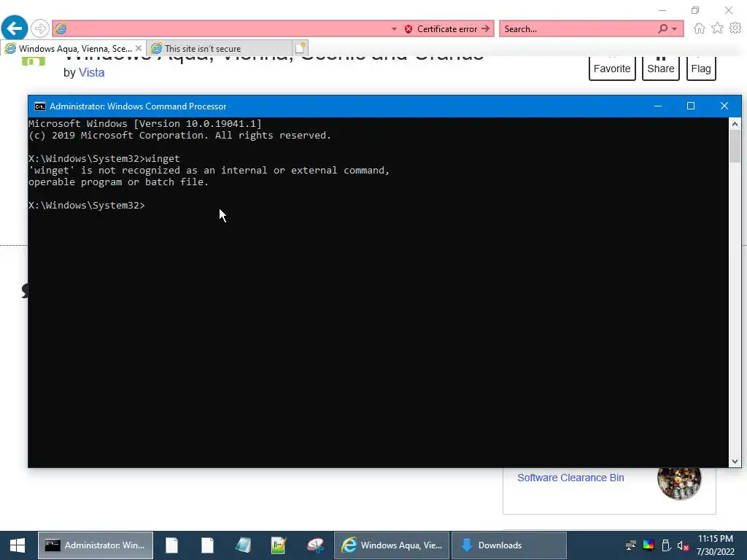This screenshot has width=747, height=560.
Task: Click the muted volume tray icon
Action: point(683,545)
